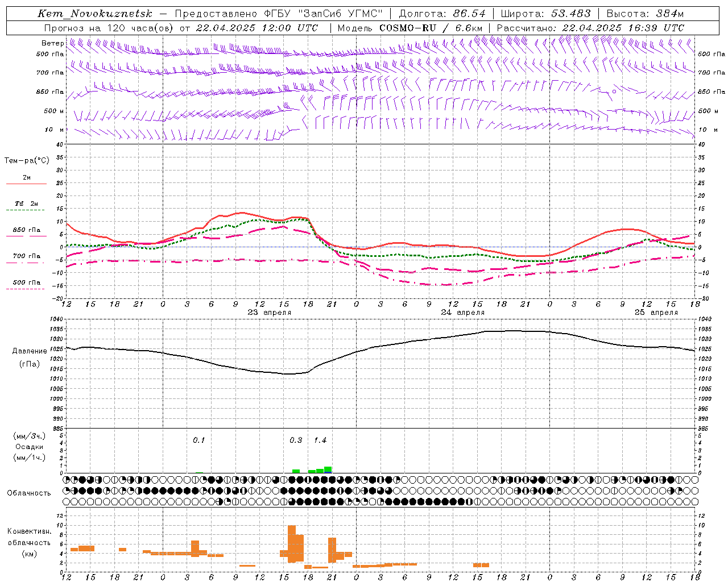Click the 'Ветер' wind section label
Image resolution: width=728 pixels, height=582 pixels.
click(52, 43)
